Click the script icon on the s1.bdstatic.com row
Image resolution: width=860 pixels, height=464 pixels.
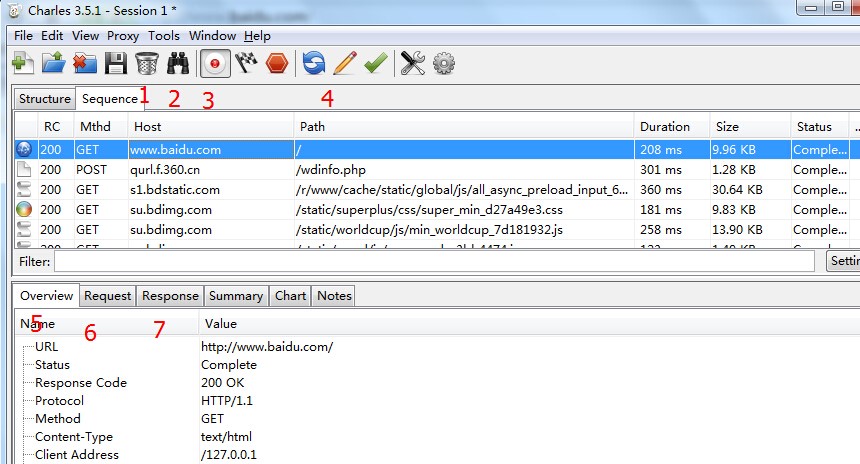[x=24, y=190]
